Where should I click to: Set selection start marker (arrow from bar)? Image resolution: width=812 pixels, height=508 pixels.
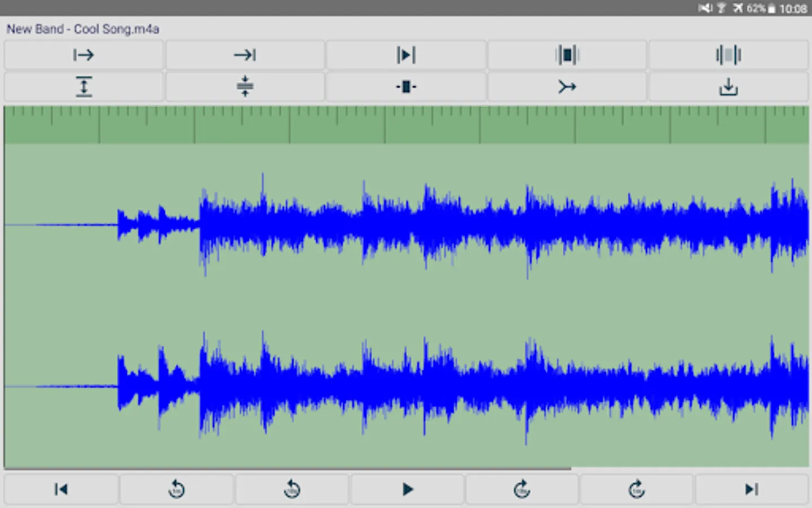coord(83,55)
